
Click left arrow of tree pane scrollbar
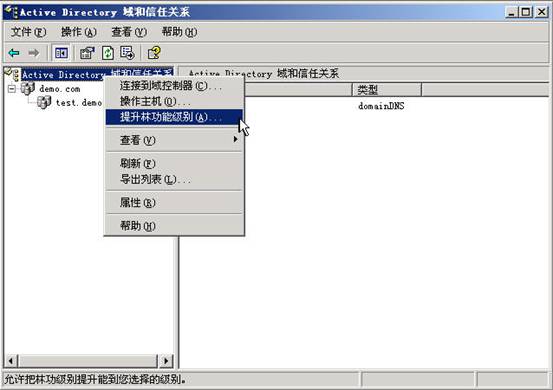click(x=11, y=361)
